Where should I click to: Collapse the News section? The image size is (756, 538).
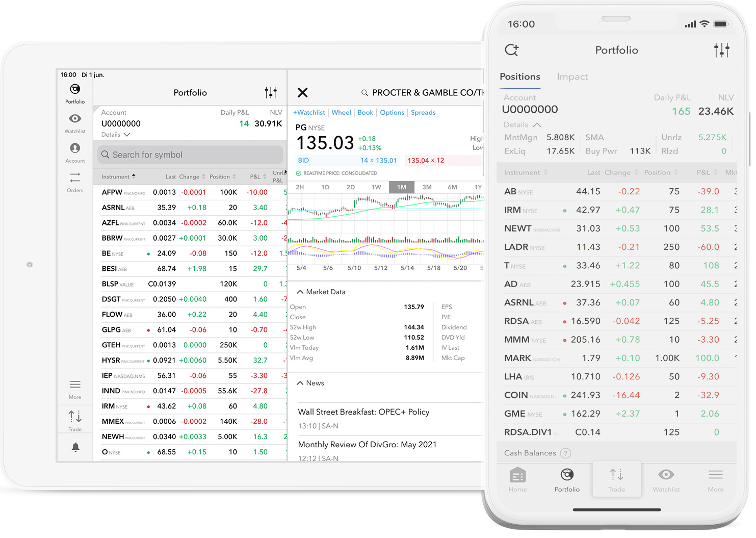[x=300, y=383]
